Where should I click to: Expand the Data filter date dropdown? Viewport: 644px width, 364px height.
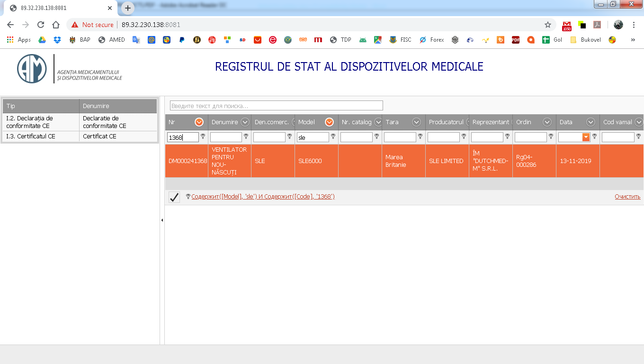[586, 137]
